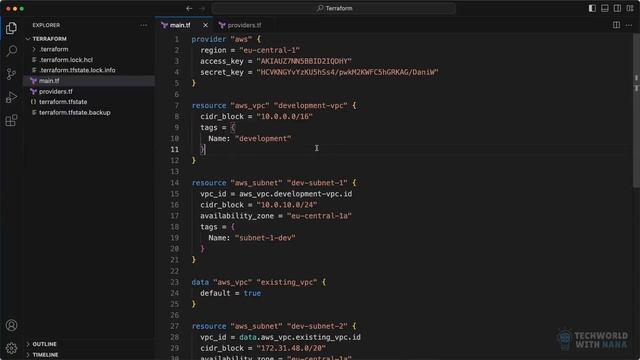Click line number 14 in the gutter
Viewport: 640px width, 360px height.
tap(175, 183)
